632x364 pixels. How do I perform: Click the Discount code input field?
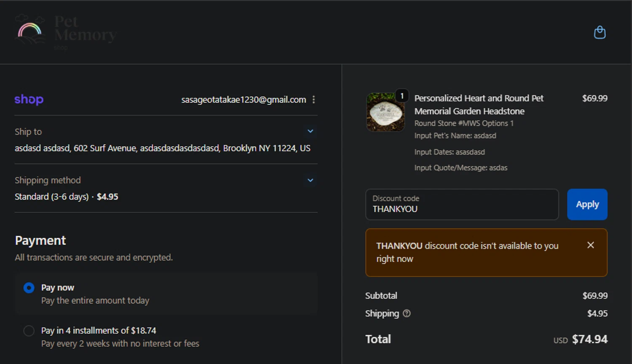click(462, 205)
